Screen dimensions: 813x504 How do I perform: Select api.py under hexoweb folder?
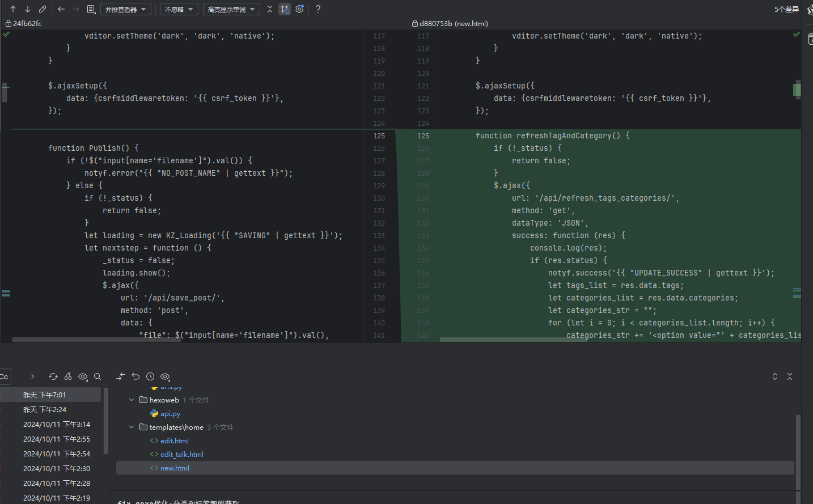pos(170,413)
